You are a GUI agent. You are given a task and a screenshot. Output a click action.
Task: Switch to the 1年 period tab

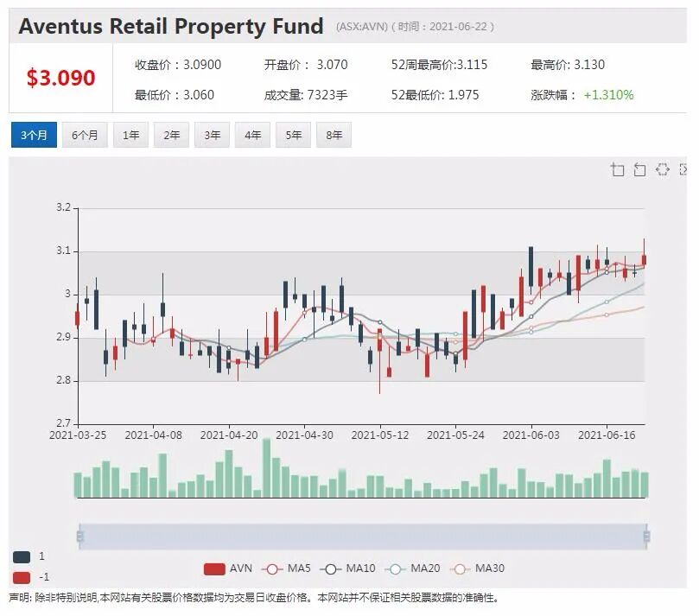[x=130, y=135]
